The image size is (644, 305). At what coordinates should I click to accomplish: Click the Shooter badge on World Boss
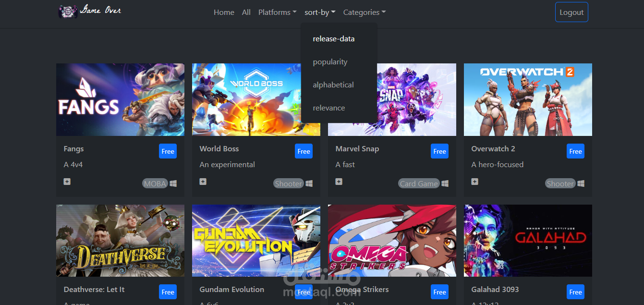[x=289, y=183]
